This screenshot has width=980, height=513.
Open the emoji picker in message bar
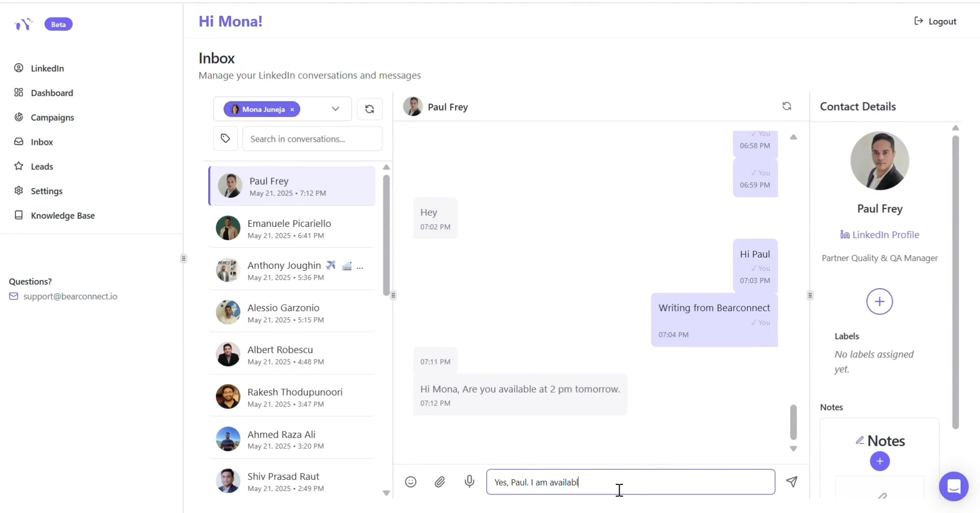click(410, 482)
